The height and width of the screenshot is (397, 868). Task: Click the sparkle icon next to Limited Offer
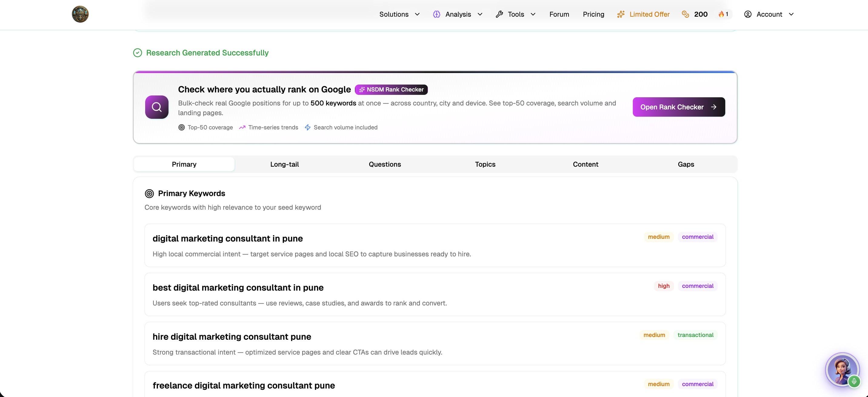coord(621,14)
